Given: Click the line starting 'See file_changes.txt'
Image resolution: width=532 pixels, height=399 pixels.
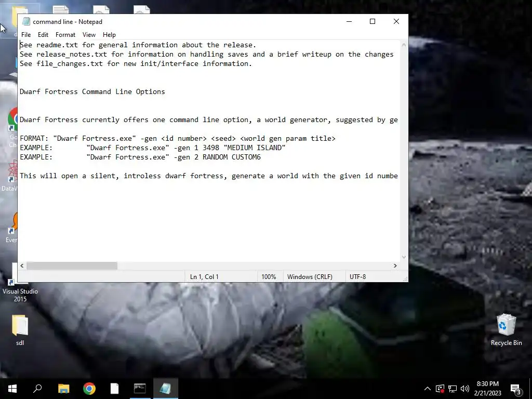Looking at the screenshot, I should (136, 63).
